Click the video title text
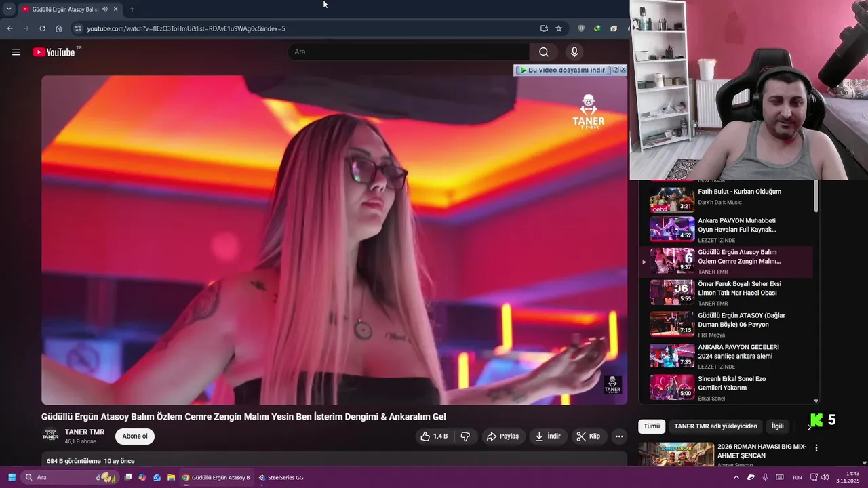 pyautogui.click(x=243, y=417)
